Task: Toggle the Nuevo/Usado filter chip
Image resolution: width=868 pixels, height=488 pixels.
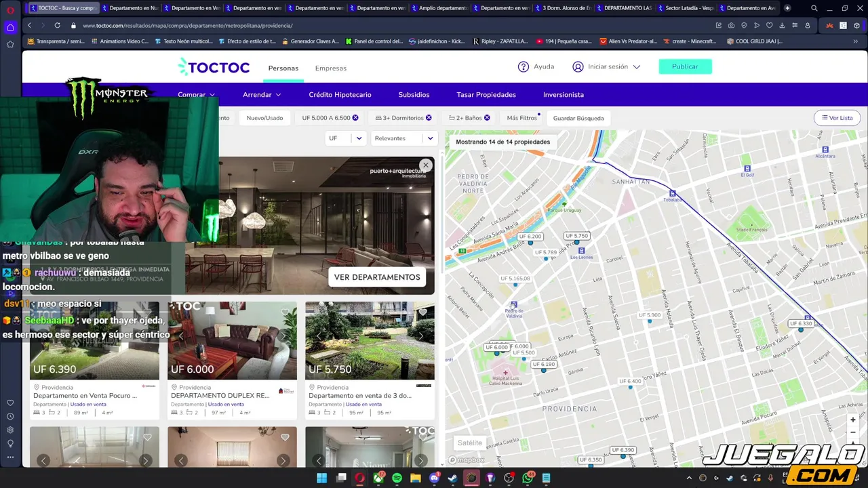Action: pos(264,118)
